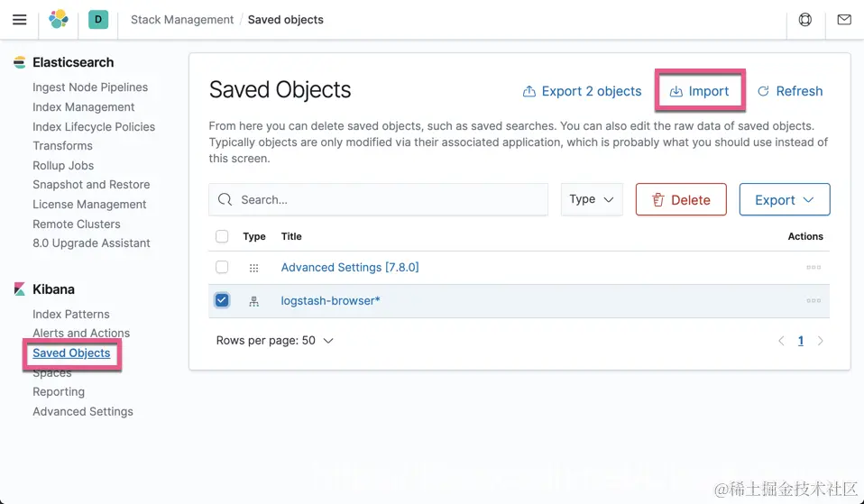This screenshot has width=864, height=504.
Task: Open actions menu for Advanced Settings row
Action: 813,267
